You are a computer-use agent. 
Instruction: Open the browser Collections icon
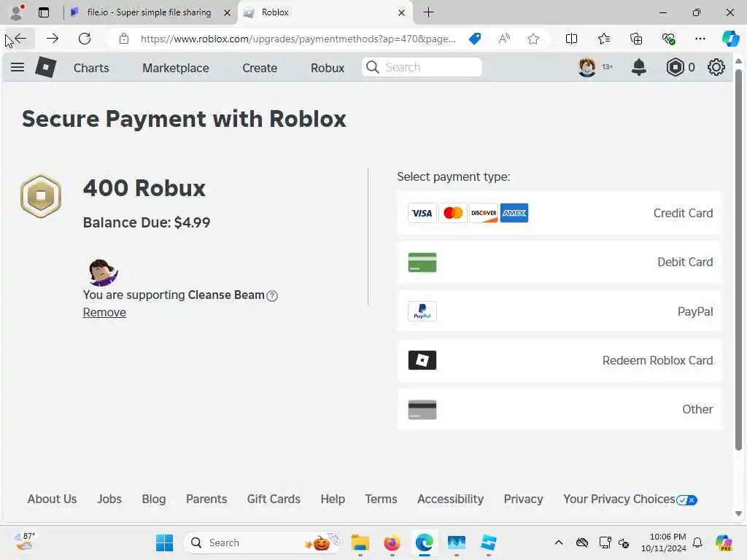point(636,39)
